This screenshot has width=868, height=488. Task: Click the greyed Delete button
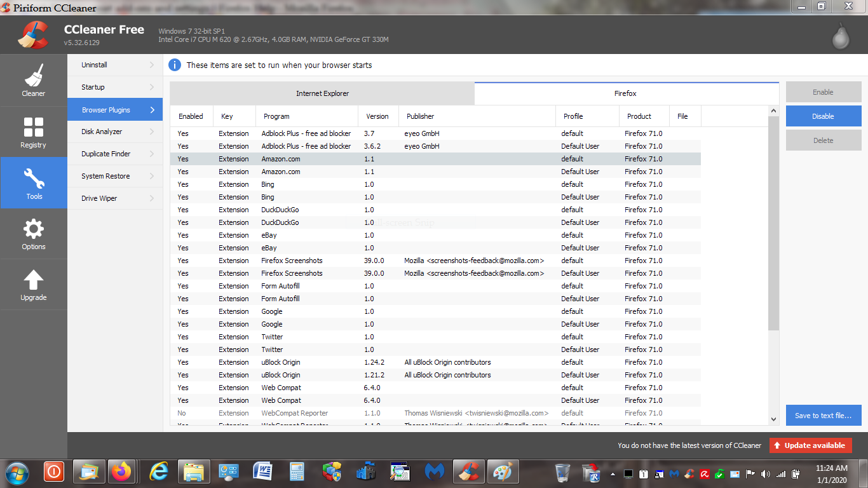point(823,140)
